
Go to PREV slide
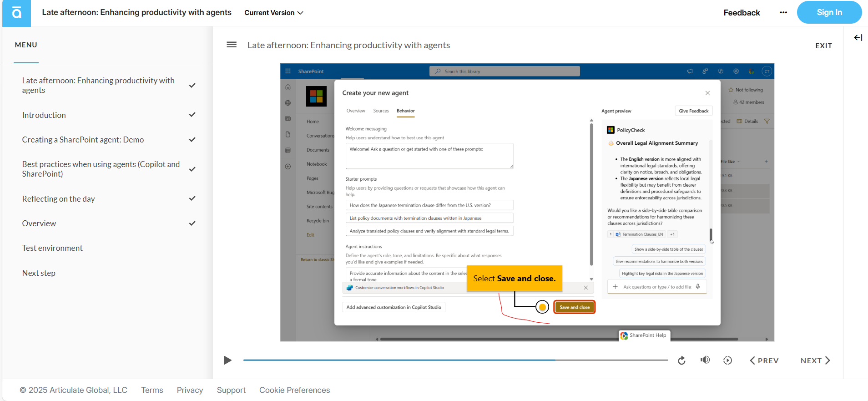[764, 360]
